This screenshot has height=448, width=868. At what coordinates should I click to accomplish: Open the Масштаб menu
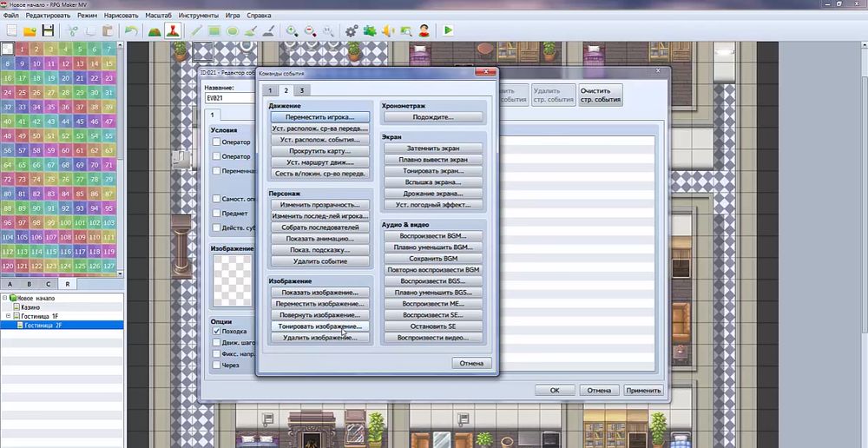(158, 15)
